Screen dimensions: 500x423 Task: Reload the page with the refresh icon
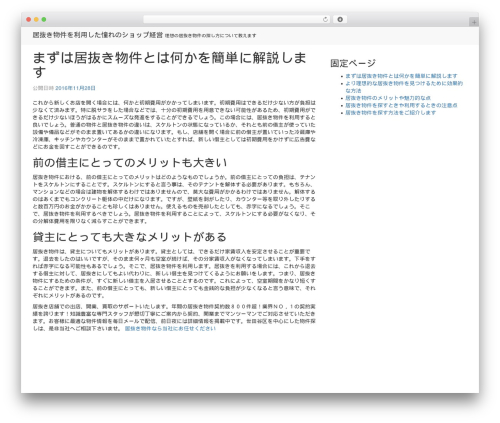tap(325, 20)
